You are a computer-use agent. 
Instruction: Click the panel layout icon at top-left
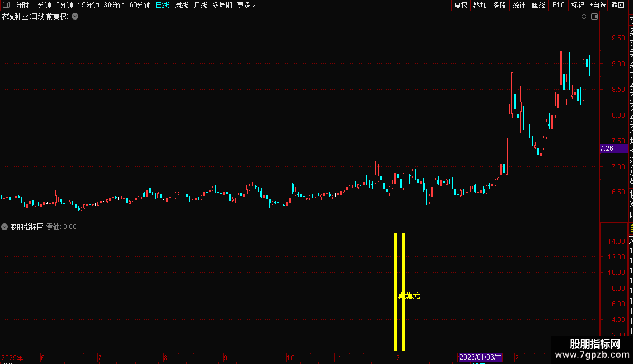[x=6, y=5]
